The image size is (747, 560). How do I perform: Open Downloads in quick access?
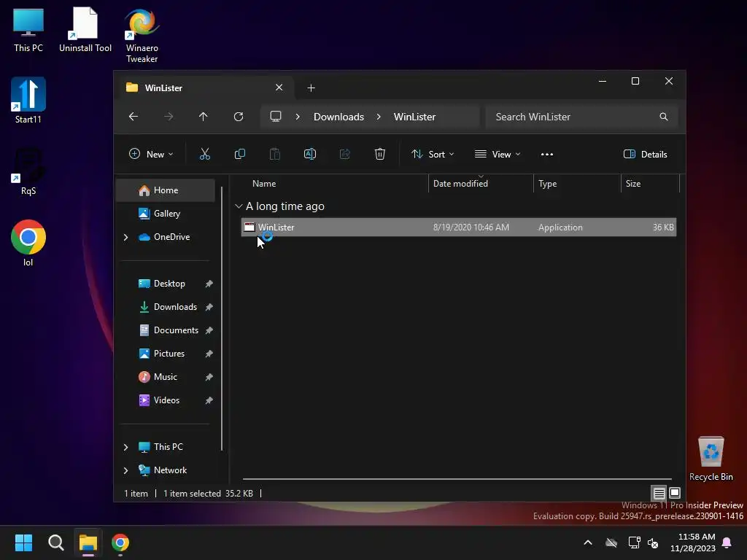click(x=166, y=307)
